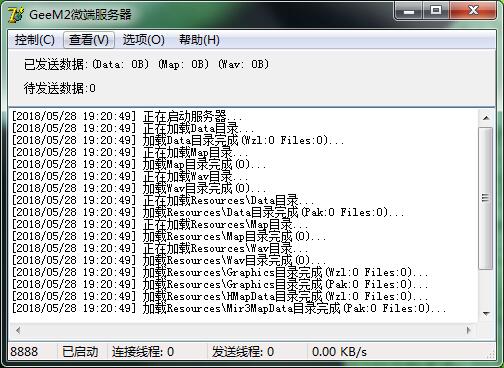The width and height of the screenshot is (504, 368).
Task: Click the log scrollbar down arrow
Action: 486,314
